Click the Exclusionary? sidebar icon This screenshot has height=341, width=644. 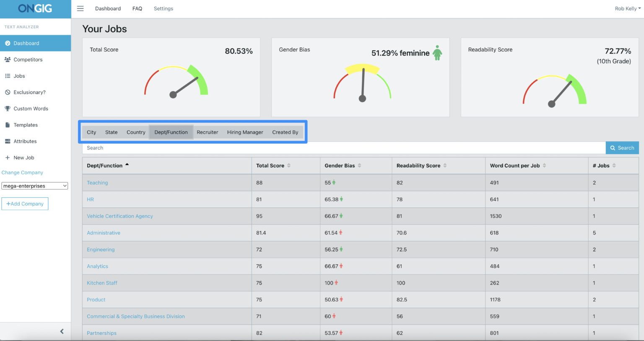click(8, 92)
